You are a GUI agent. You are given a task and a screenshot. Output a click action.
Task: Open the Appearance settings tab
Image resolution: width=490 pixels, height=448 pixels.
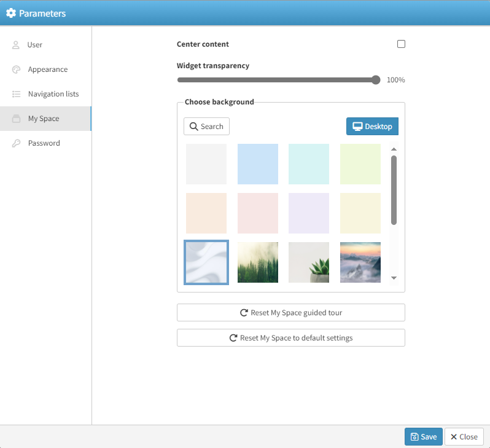[x=47, y=69]
